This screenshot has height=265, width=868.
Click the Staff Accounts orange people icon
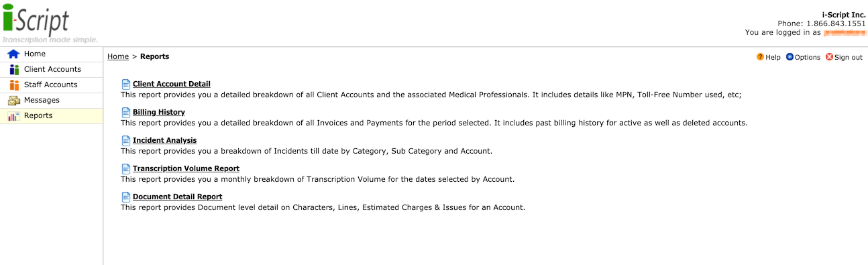tap(13, 85)
